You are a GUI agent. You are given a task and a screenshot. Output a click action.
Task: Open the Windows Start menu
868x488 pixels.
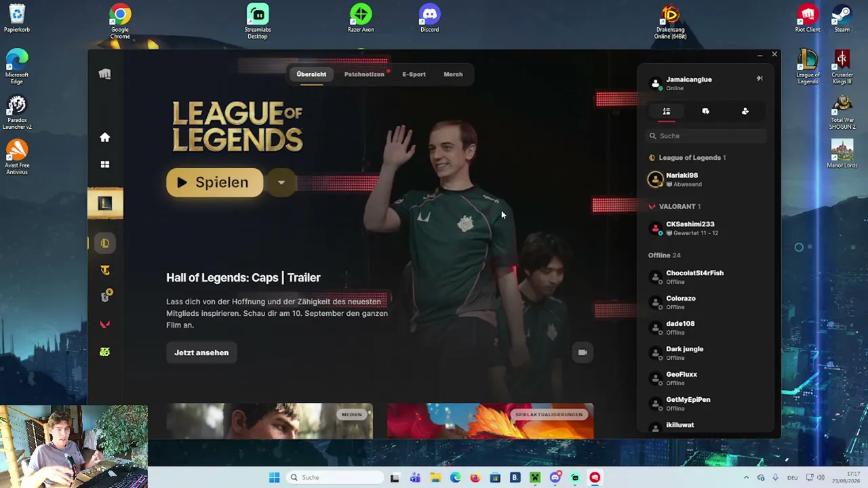point(274,477)
